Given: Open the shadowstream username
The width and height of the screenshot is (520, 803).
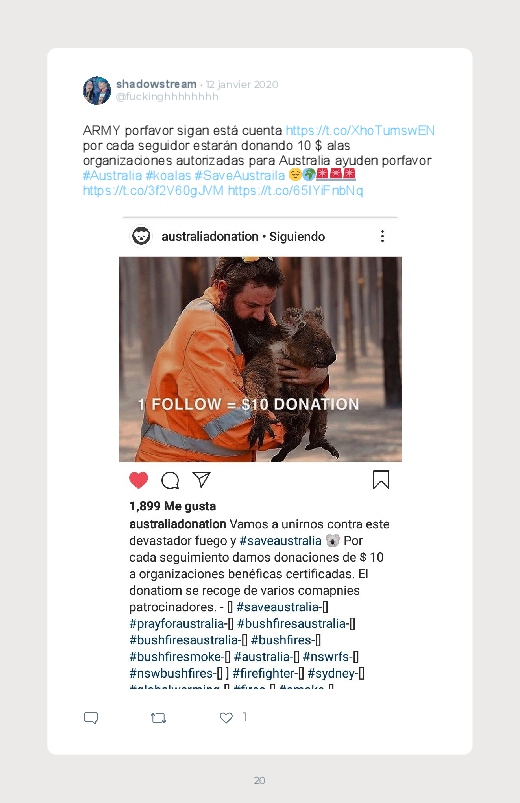Looking at the screenshot, I should [156, 84].
